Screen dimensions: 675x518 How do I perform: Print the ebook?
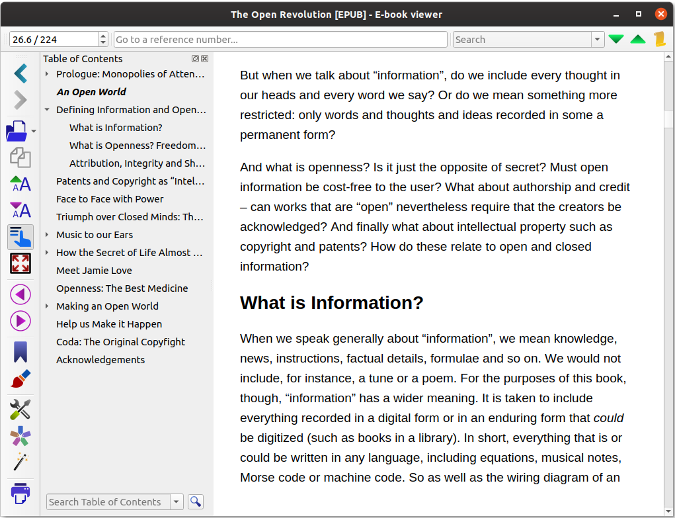(19, 493)
